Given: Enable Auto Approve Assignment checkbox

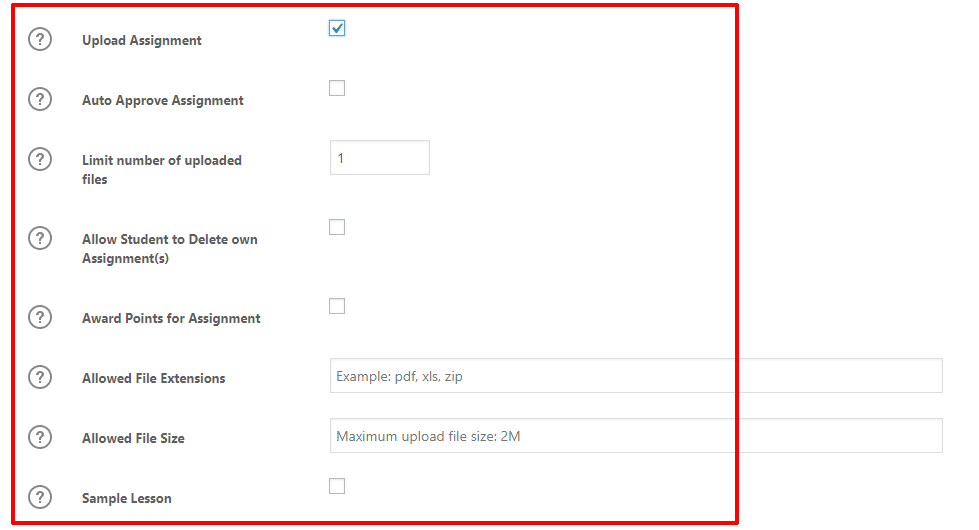Looking at the screenshot, I should [337, 88].
